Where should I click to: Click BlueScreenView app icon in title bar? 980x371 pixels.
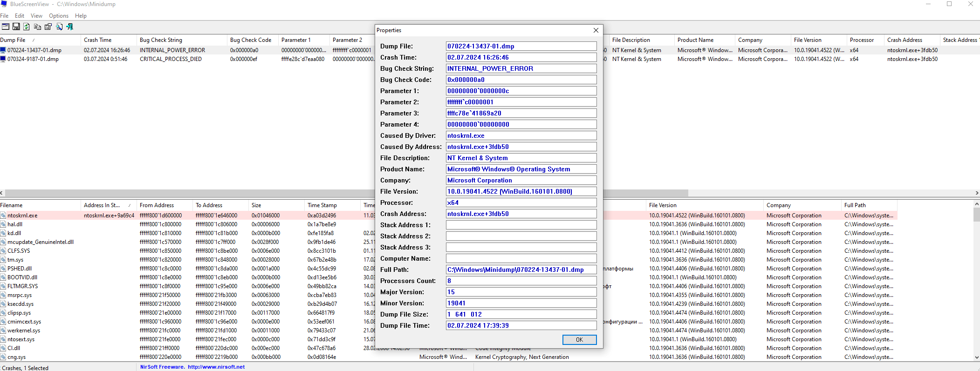[x=4, y=4]
